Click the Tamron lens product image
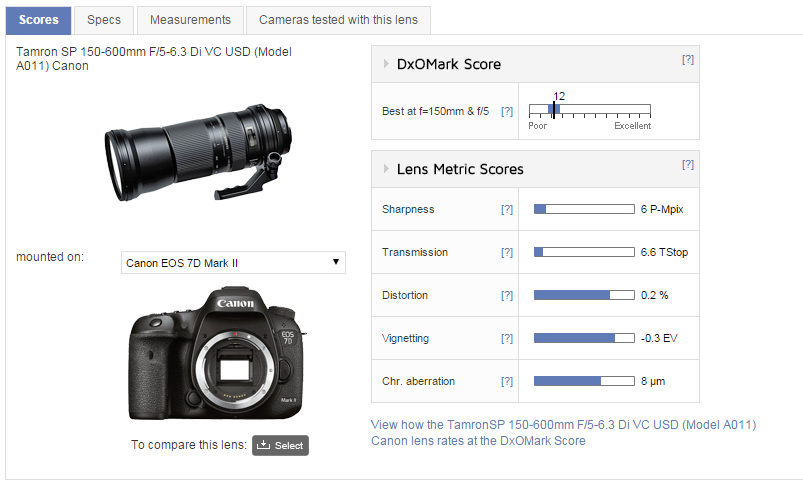The width and height of the screenshot is (803, 483). (199, 152)
